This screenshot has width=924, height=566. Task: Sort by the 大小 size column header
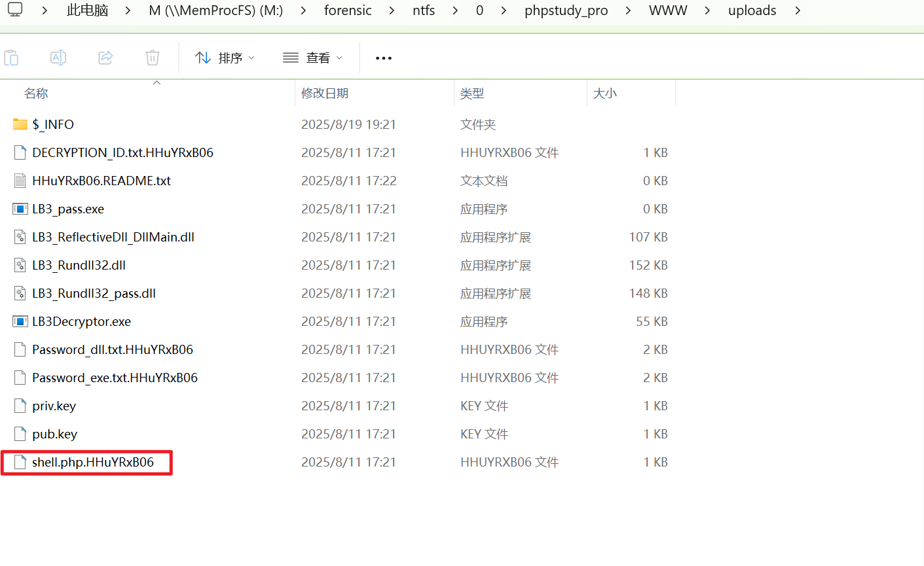[x=604, y=94]
